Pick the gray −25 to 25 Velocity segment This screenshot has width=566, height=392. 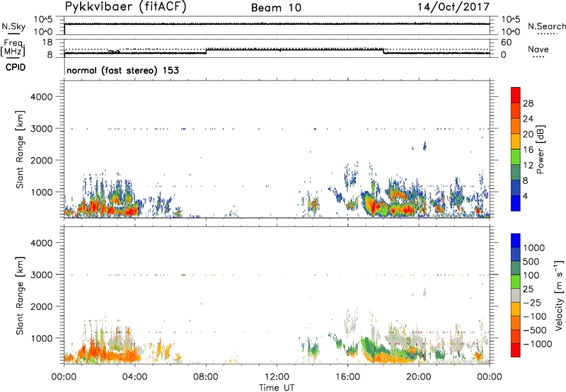(x=516, y=295)
